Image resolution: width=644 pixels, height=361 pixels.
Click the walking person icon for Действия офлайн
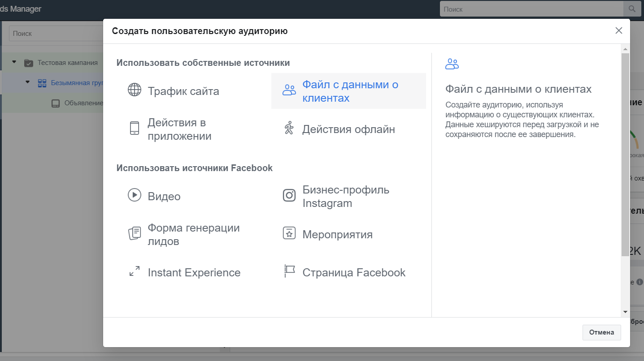[289, 129]
